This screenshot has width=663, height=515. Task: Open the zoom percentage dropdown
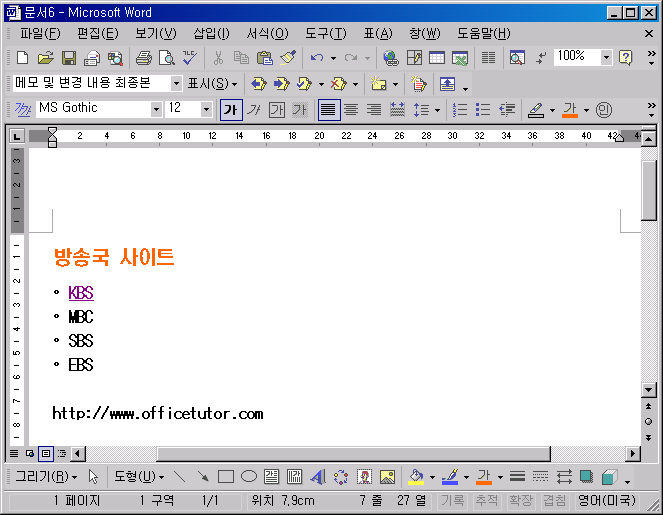[606, 58]
